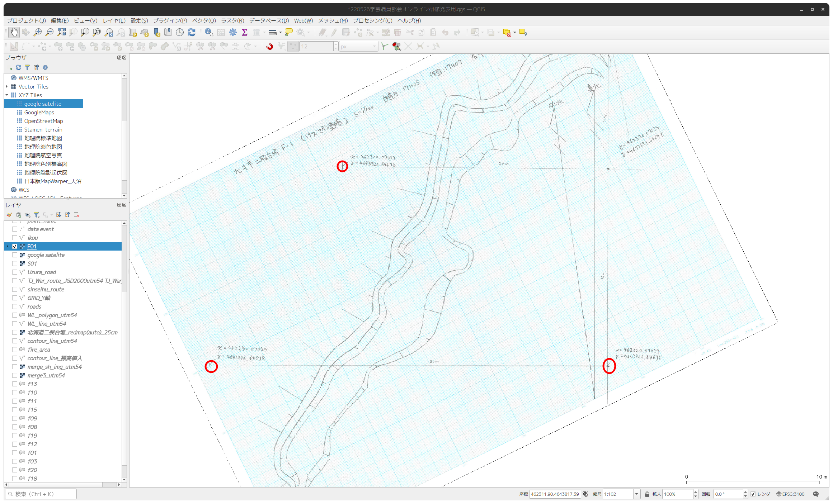The width and height of the screenshot is (833, 504).
Task: Open the Measure tool dropdown arrow
Action: pos(280,33)
